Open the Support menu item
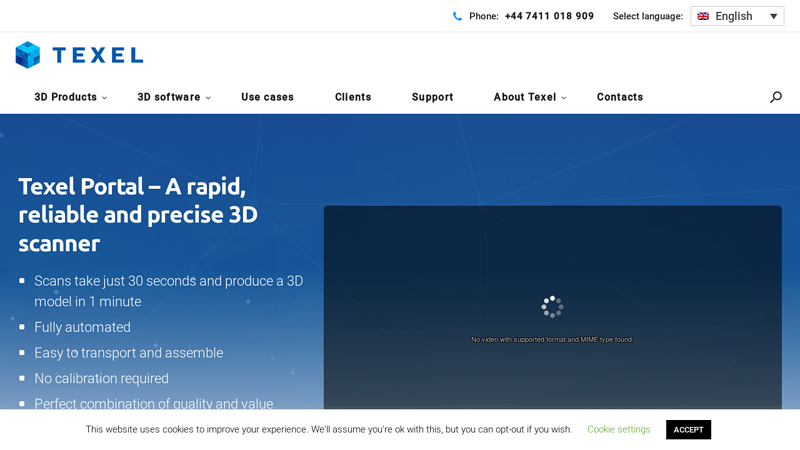The height and width of the screenshot is (450, 800). (x=432, y=97)
